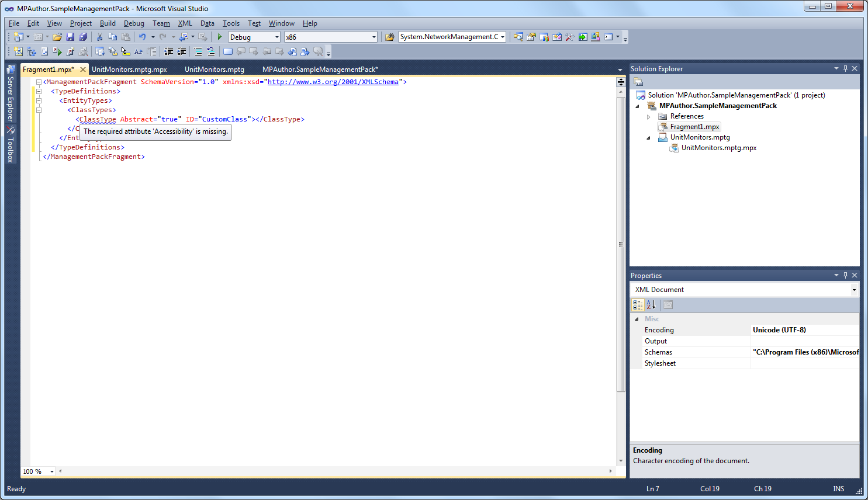
Task: Expand the References node
Action: [x=648, y=116]
